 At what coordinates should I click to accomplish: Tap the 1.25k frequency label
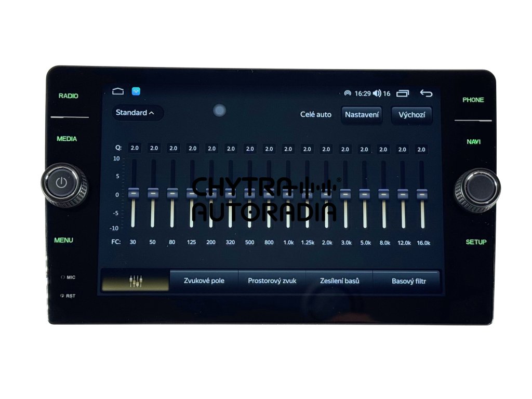click(308, 243)
